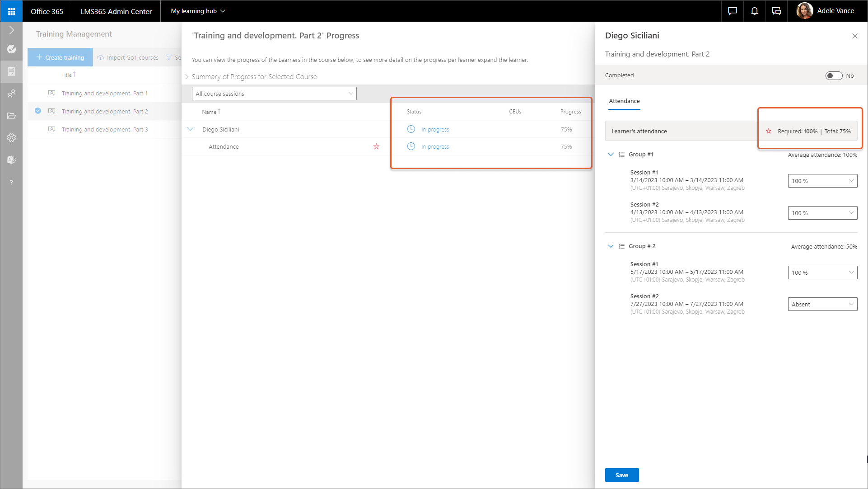Click the Save button
This screenshot has height=489, width=868.
click(621, 475)
